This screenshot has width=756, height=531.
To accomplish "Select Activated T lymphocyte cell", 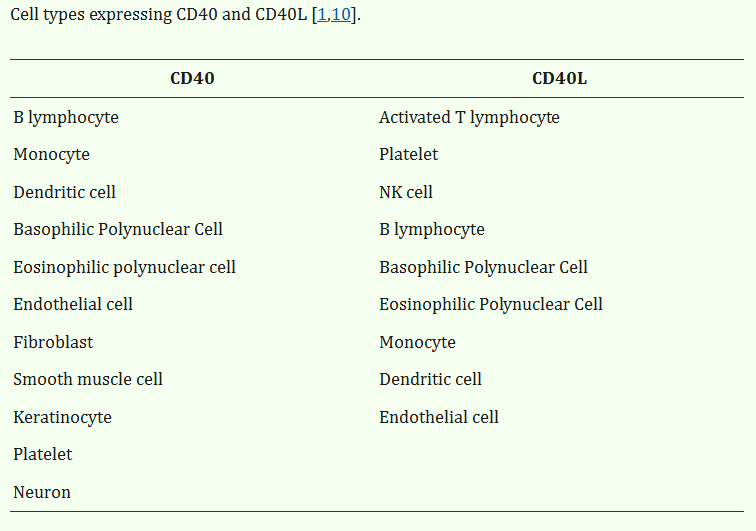I will point(469,118).
